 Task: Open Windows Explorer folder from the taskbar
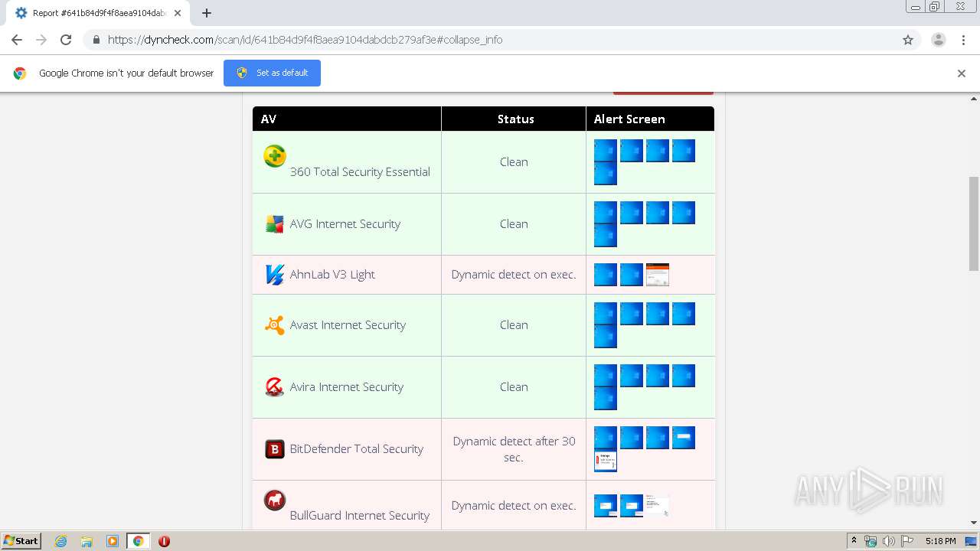(87, 541)
